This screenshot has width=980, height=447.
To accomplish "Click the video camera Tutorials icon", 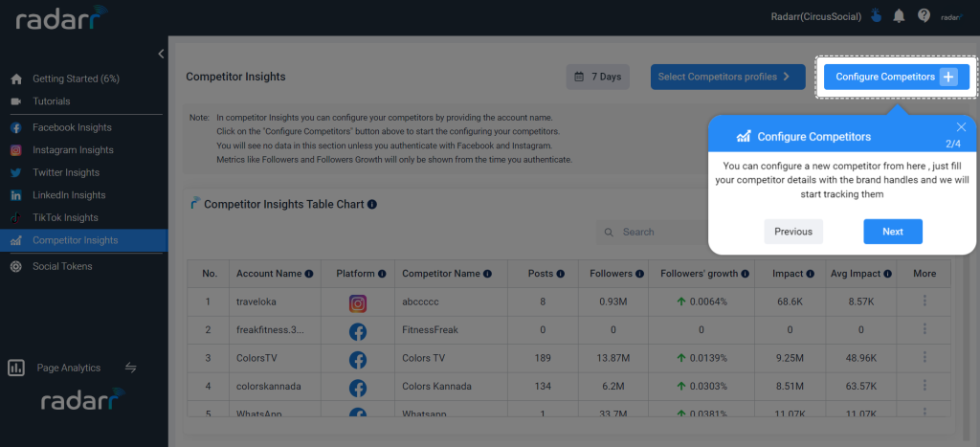I will 16,101.
